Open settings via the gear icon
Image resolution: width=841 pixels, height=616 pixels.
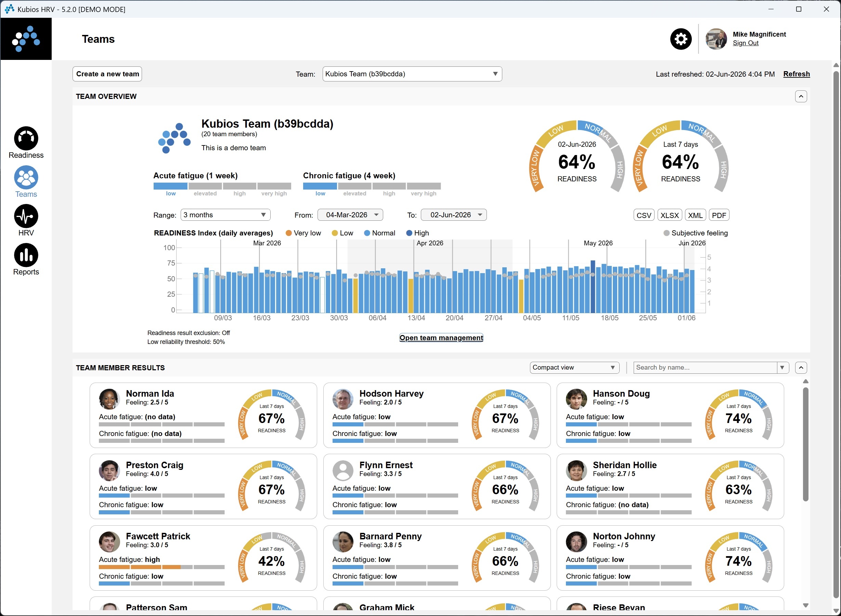point(681,39)
